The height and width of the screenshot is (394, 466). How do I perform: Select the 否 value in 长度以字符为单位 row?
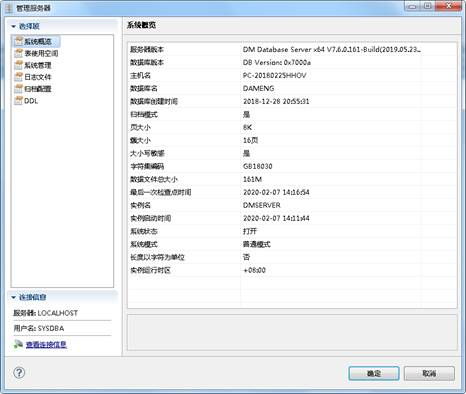[246, 258]
